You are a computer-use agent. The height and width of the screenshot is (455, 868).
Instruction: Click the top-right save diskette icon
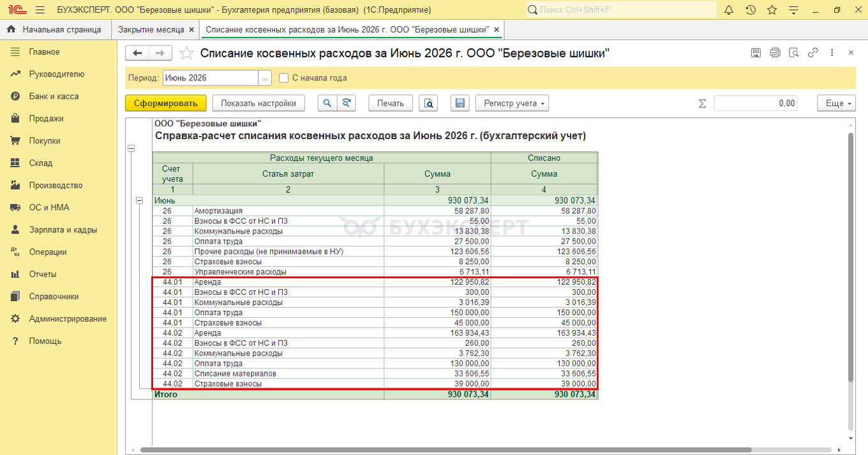[x=756, y=53]
